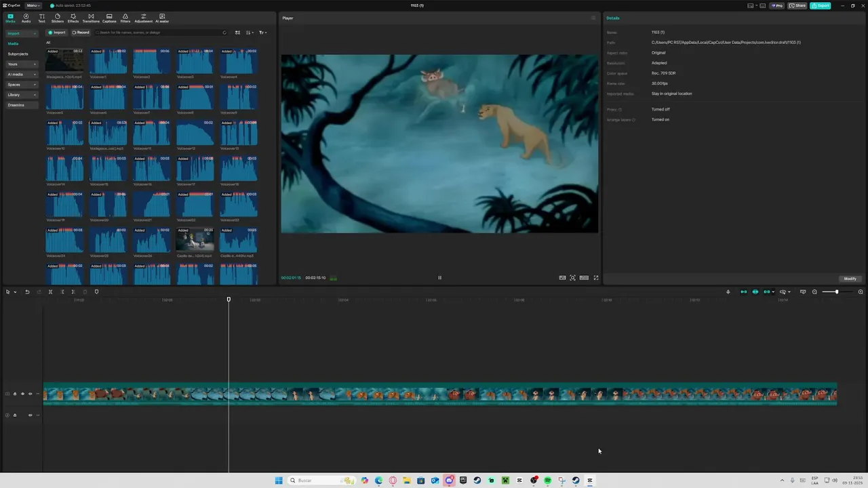Open the Effects tab
Image resolution: width=868 pixels, height=488 pixels.
[73, 18]
